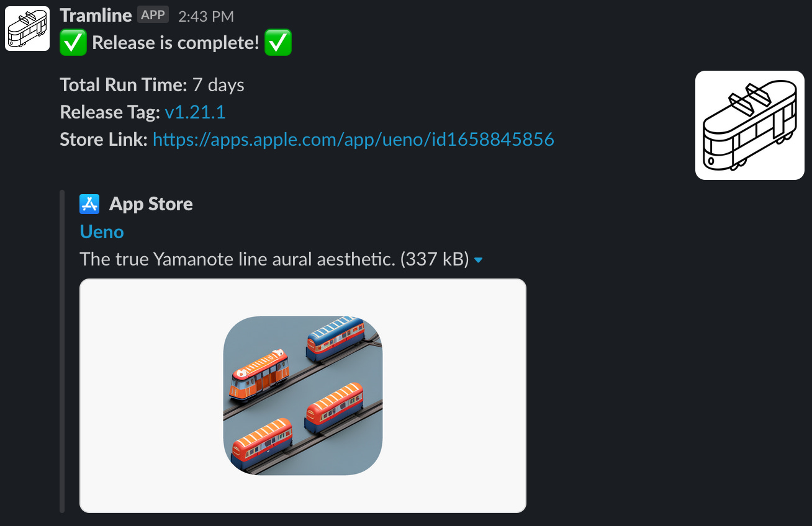
Task: Click the 2:43 PM message timestamp
Action: tap(206, 16)
